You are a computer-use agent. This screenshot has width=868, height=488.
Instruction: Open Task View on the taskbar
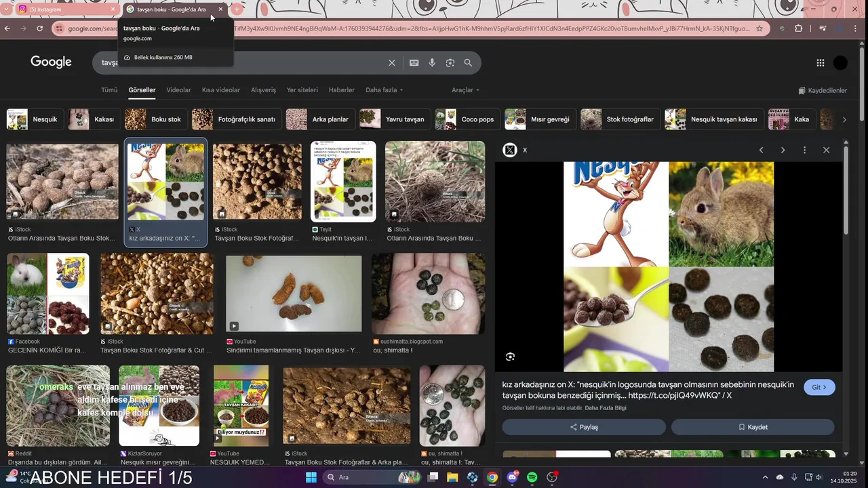point(433,477)
